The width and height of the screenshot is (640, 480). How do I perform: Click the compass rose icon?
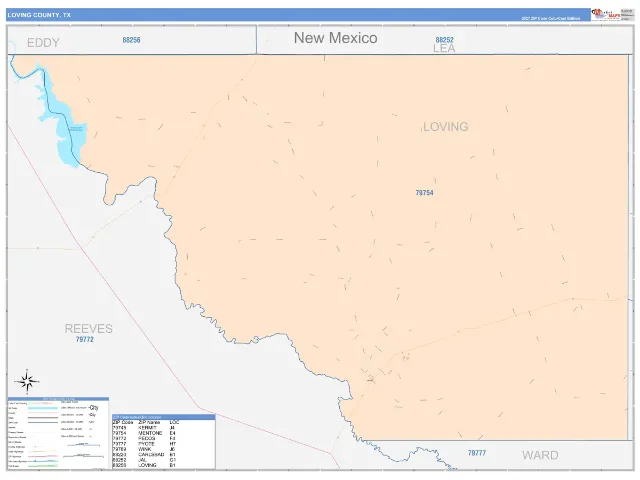[27, 382]
